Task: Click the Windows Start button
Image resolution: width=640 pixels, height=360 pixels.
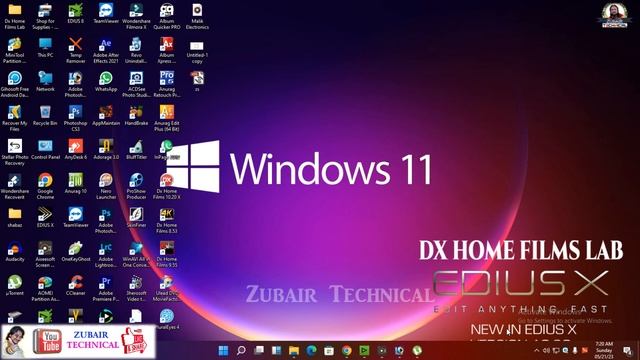Action: tap(223, 351)
